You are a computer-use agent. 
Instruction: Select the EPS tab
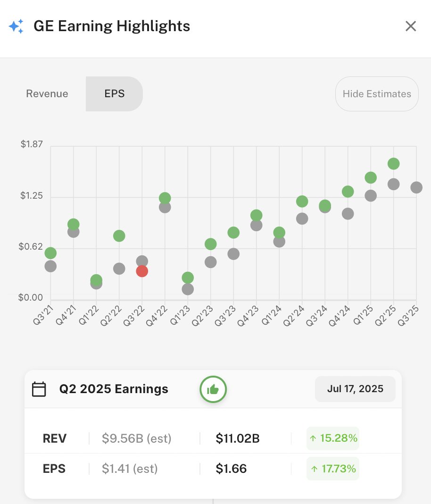pyautogui.click(x=114, y=93)
